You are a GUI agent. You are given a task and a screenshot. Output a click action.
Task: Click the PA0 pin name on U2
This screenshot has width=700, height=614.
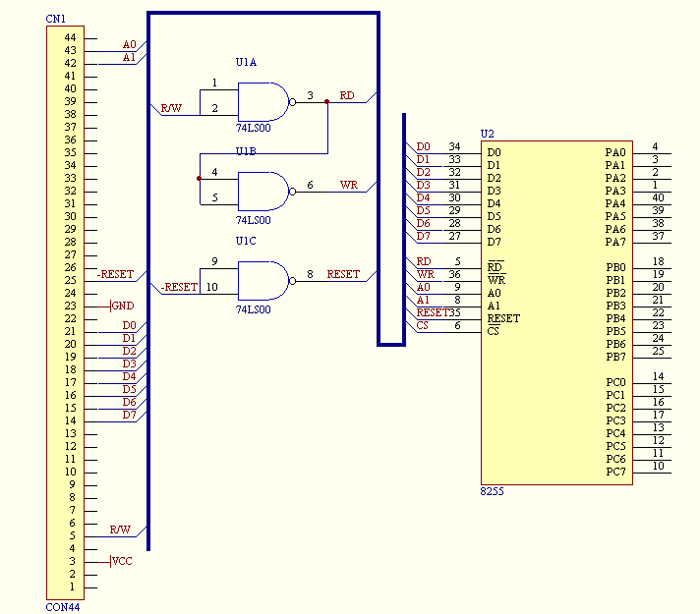point(614,152)
